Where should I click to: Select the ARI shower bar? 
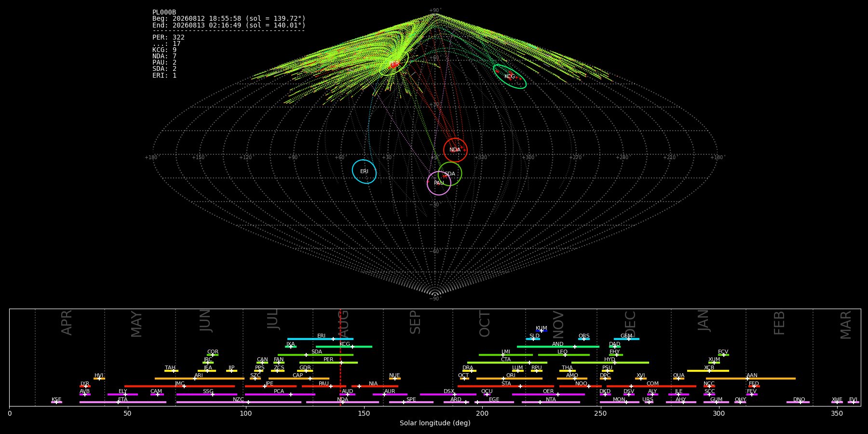point(200,379)
